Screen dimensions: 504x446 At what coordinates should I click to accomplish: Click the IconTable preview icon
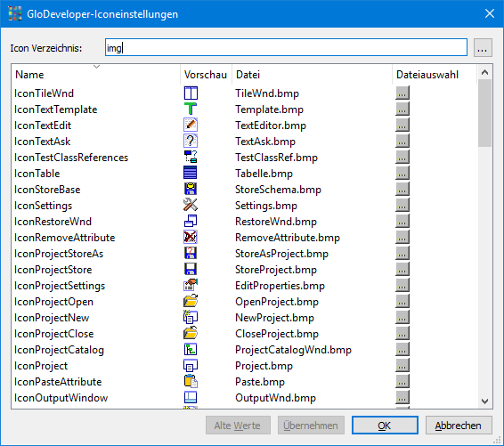coord(191,173)
